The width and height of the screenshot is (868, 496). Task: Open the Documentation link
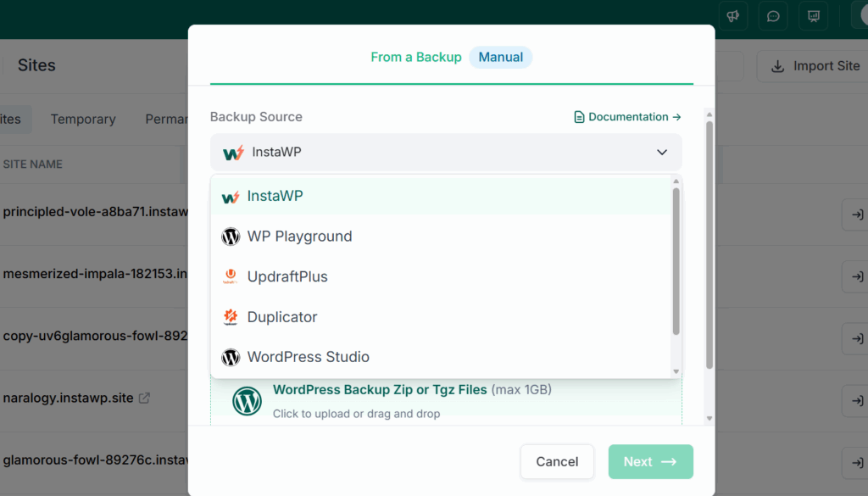point(627,117)
